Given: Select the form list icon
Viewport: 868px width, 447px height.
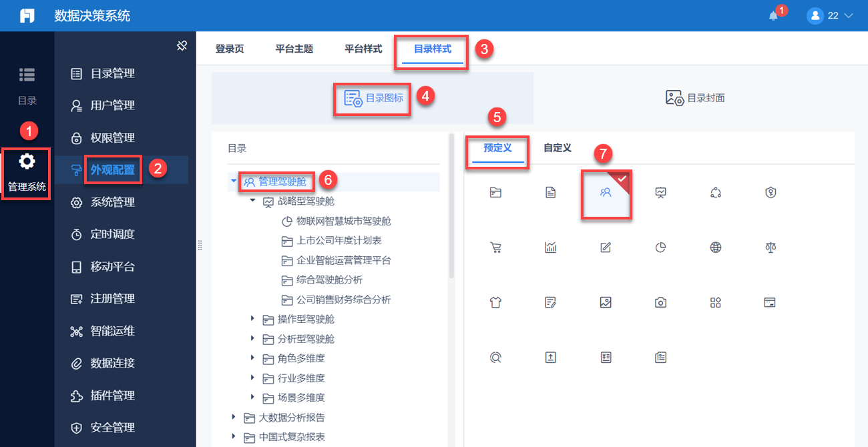Looking at the screenshot, I should (x=606, y=357).
